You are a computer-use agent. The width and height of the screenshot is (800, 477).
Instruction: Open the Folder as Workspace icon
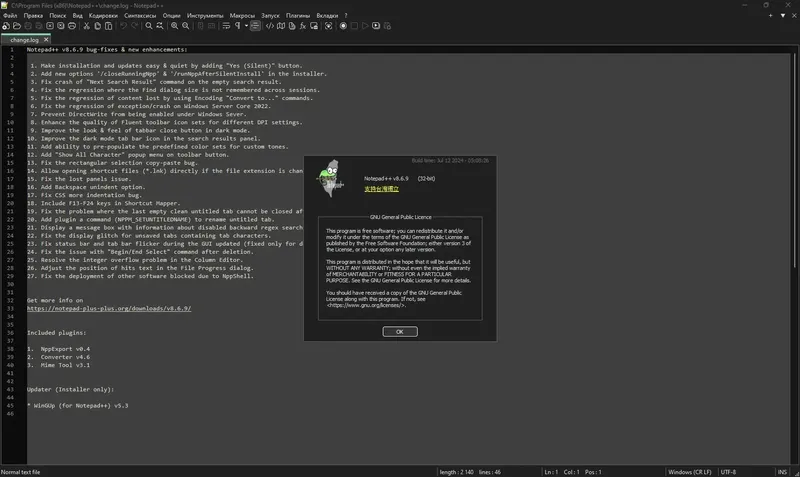point(314,26)
